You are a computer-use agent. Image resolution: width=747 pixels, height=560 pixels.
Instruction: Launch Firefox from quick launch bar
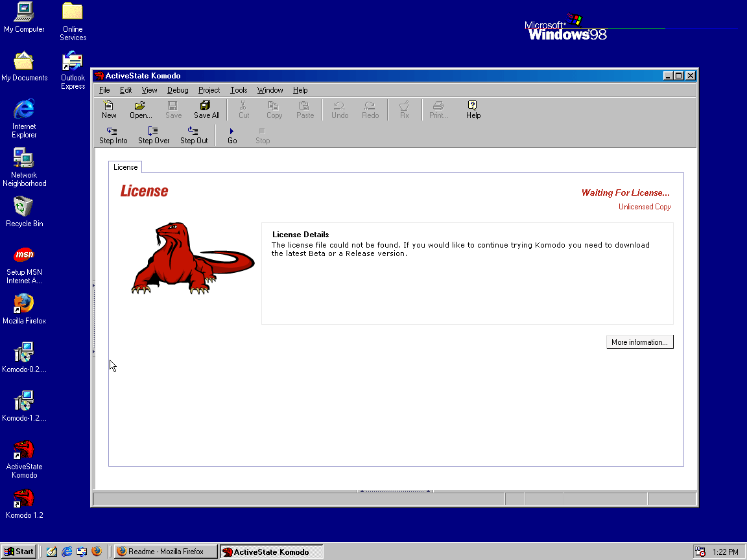[x=97, y=552]
